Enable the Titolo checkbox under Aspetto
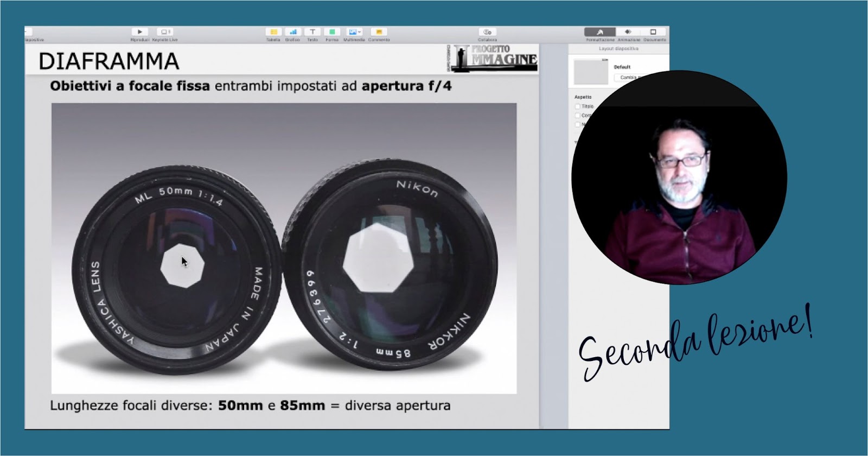This screenshot has width=868, height=456. tap(578, 106)
